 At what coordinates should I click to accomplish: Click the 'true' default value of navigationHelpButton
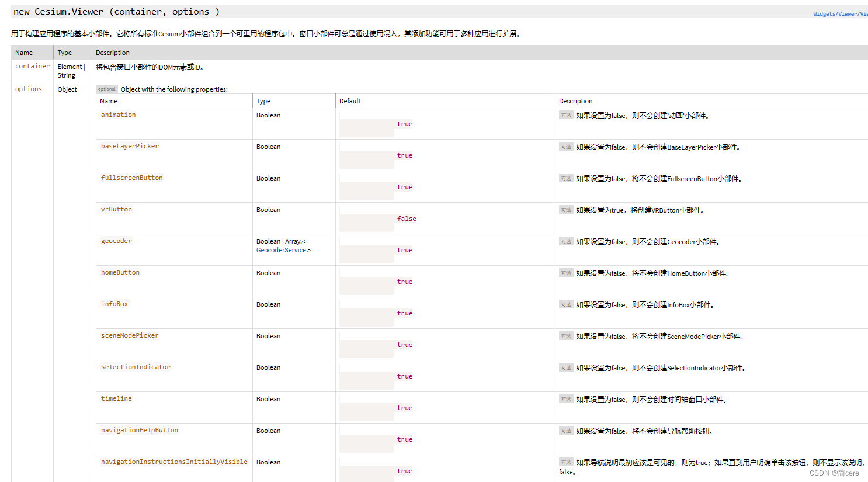point(405,439)
